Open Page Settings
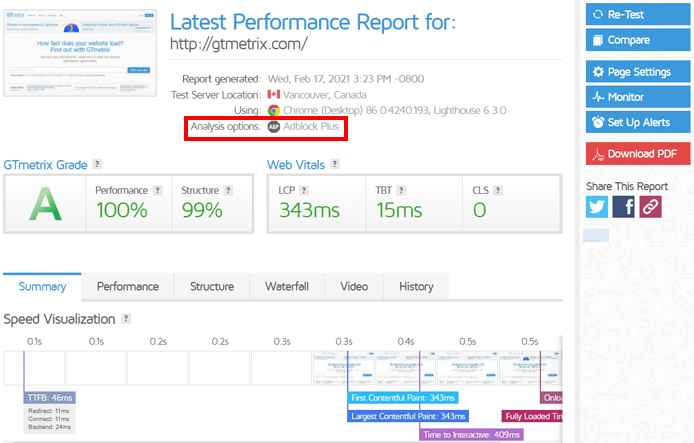 (x=637, y=72)
